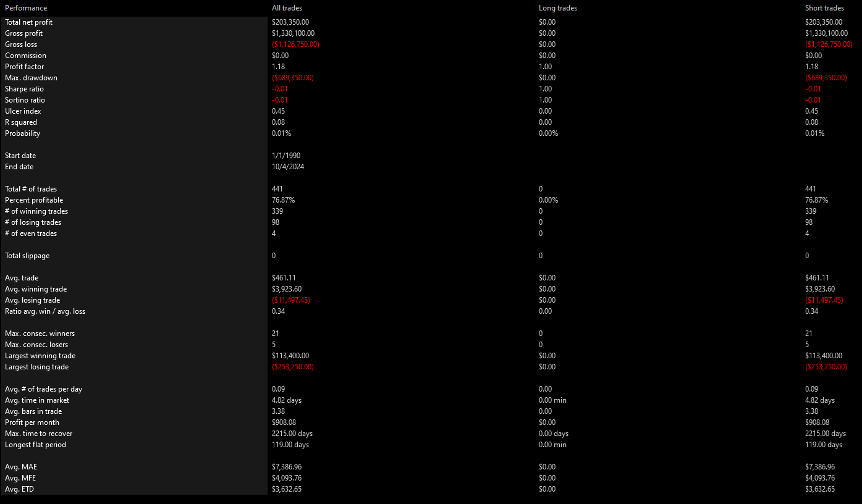This screenshot has height=504, width=862.
Task: Click the Sortino ratio row label
Action: click(x=25, y=100)
